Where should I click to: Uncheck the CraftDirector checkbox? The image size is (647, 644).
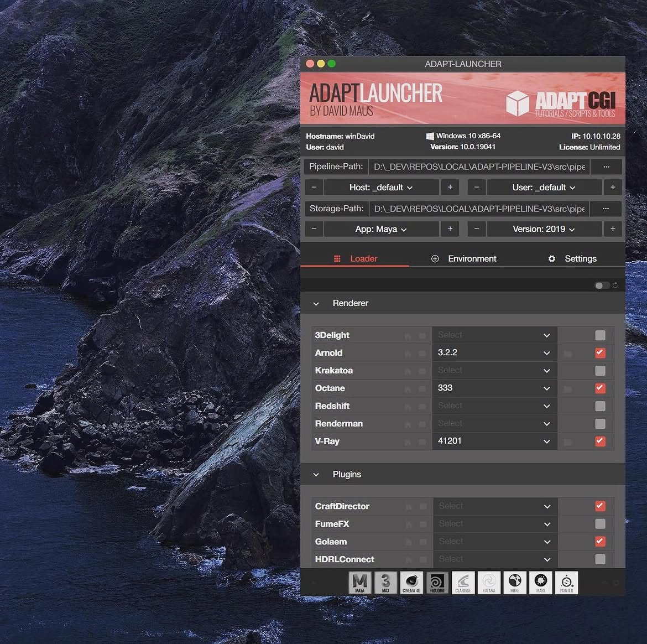pos(601,506)
